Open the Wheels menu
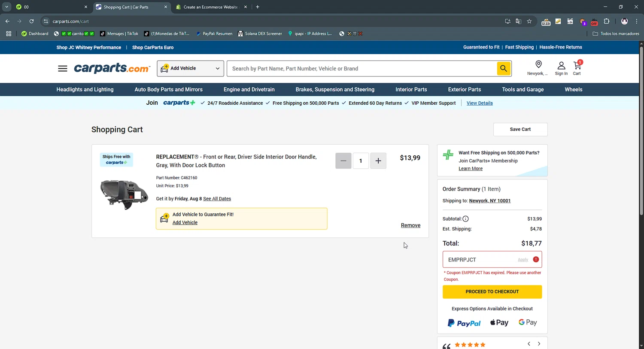This screenshot has height=349, width=644. pyautogui.click(x=574, y=89)
